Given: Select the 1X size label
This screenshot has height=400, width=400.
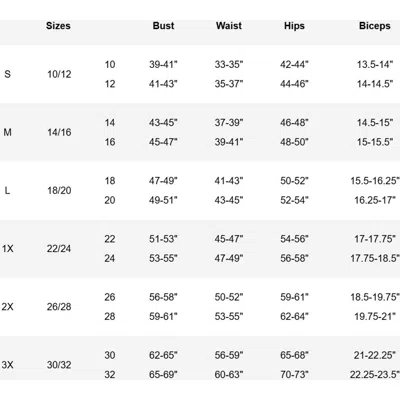Looking at the screenshot, I should (x=8, y=248).
